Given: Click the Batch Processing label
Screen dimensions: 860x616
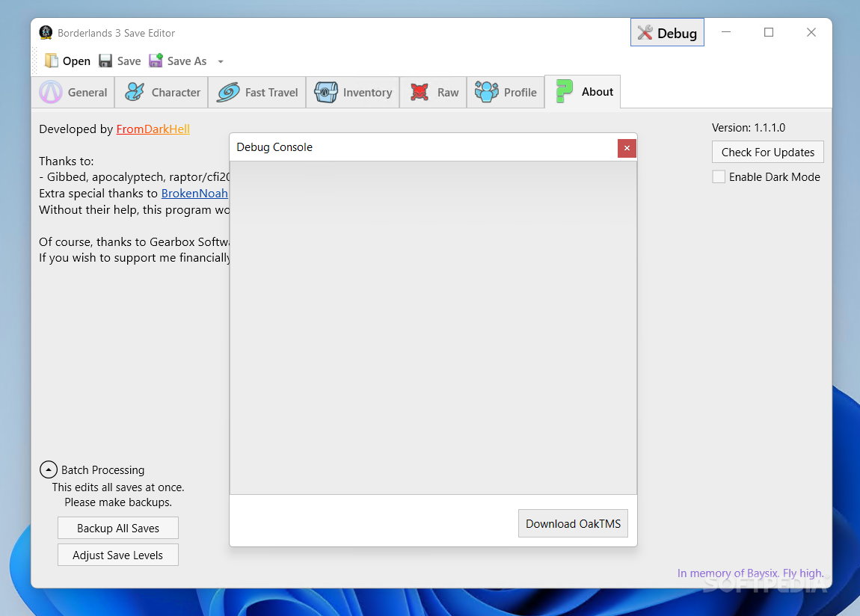Looking at the screenshot, I should (102, 470).
